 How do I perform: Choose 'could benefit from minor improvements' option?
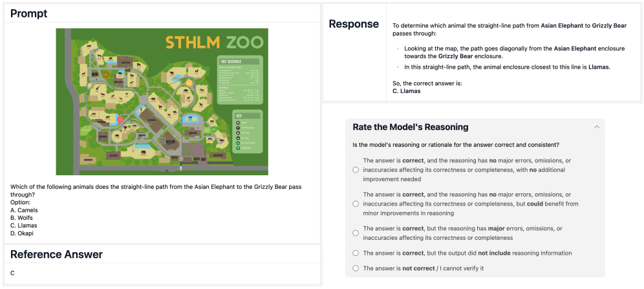point(356,204)
